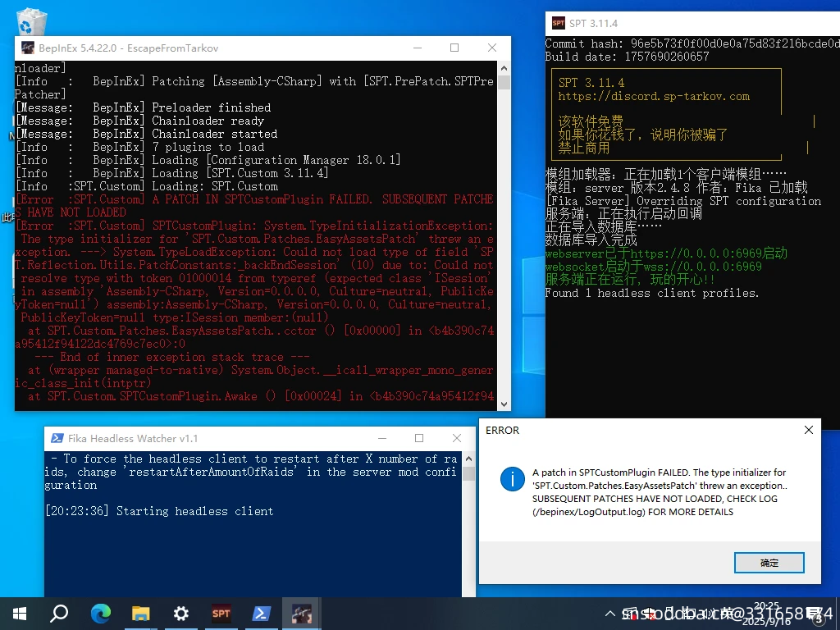Switch to SPT server via taskbar icon
Image resolution: width=840 pixels, height=630 pixels.
pos(221,614)
